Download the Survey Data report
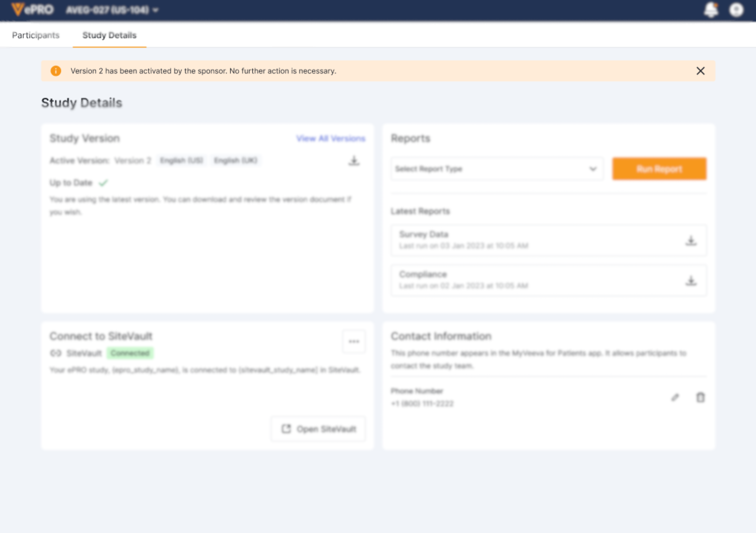756x533 pixels. 691,241
